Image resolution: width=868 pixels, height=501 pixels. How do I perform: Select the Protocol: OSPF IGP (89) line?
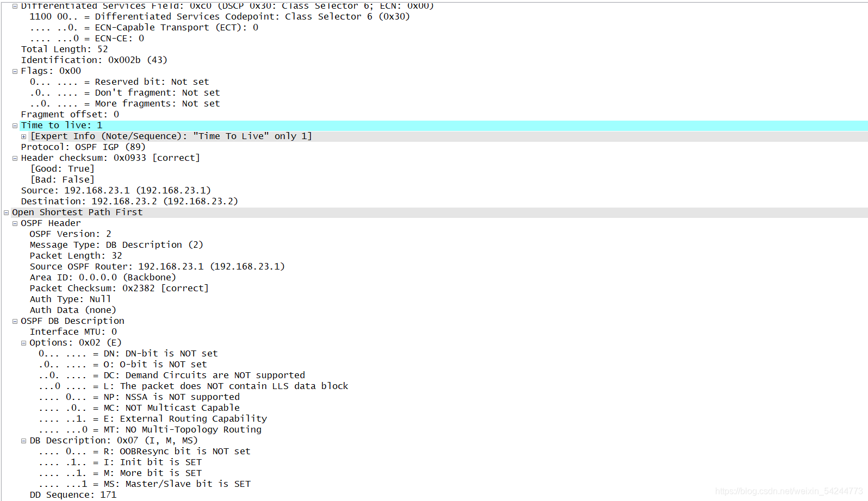point(83,147)
